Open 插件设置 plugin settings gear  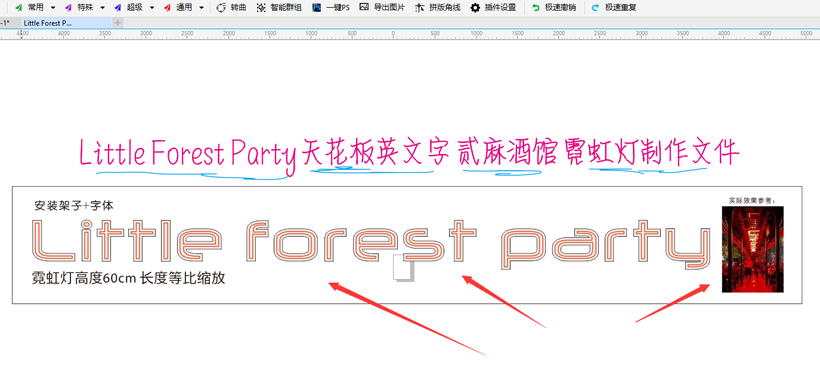point(475,8)
